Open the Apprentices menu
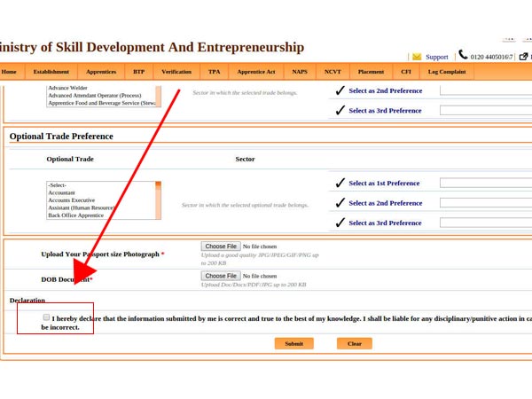Viewport: 532px width, 399px height. click(x=101, y=72)
